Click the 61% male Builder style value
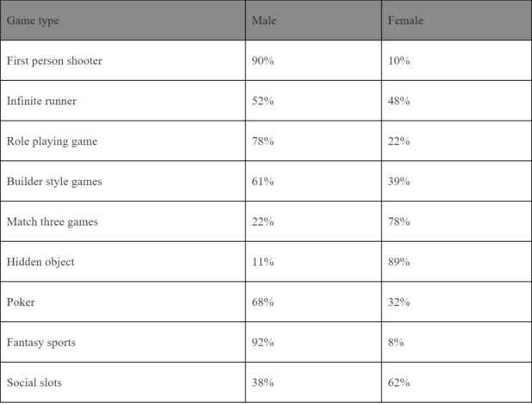This screenshot has width=532, height=404. click(x=263, y=182)
